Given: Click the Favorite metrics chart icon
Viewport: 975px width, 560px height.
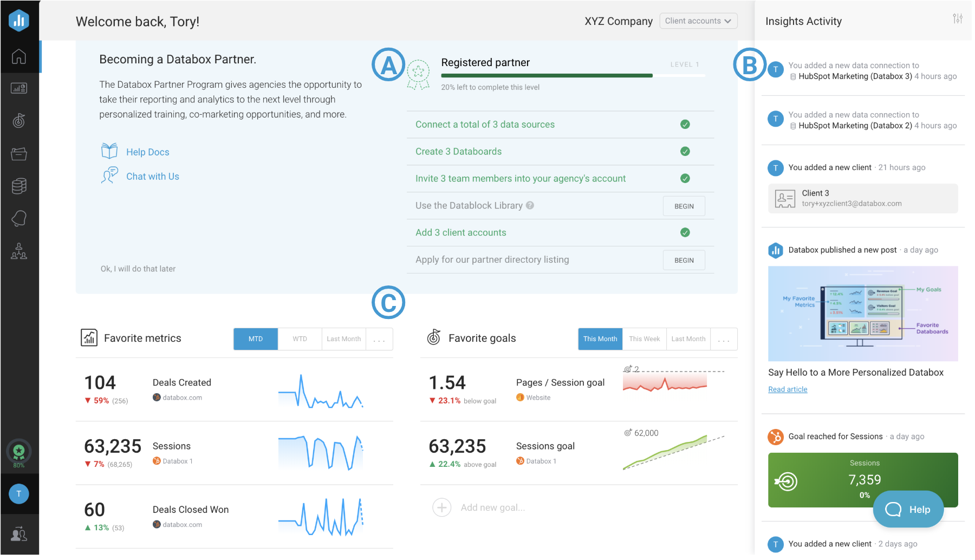Looking at the screenshot, I should pyautogui.click(x=89, y=338).
